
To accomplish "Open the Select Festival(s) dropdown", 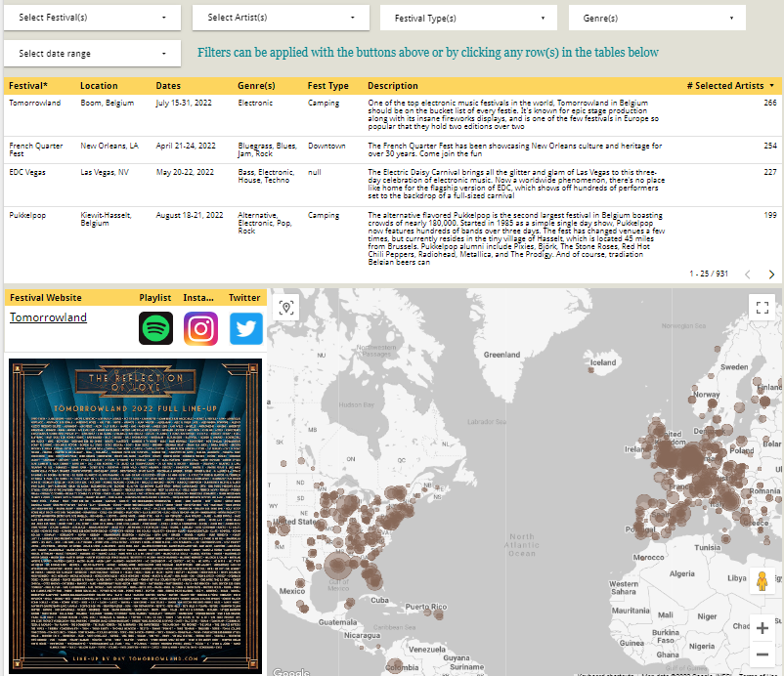I will click(92, 18).
